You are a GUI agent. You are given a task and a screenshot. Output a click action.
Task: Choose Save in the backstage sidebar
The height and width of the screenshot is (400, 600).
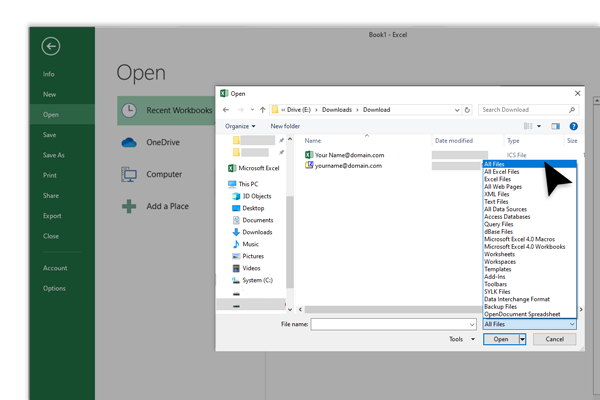[49, 135]
